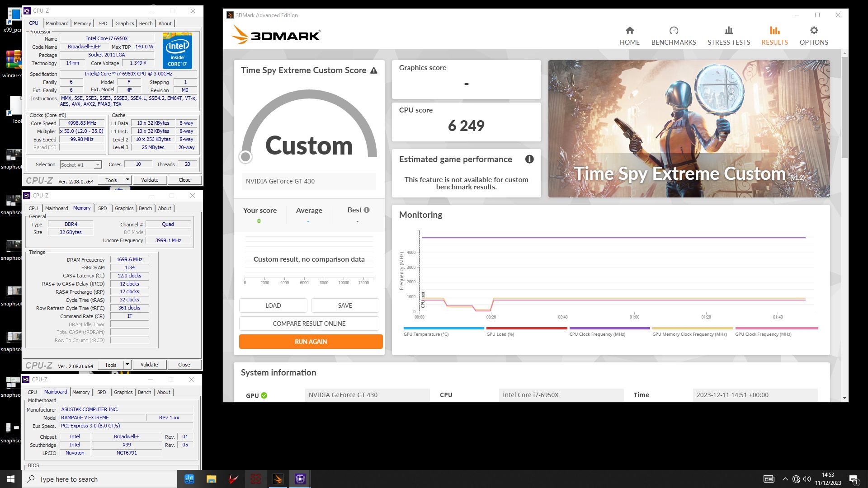
Task: Open the RESULTS section in 3DMark
Action: [774, 36]
